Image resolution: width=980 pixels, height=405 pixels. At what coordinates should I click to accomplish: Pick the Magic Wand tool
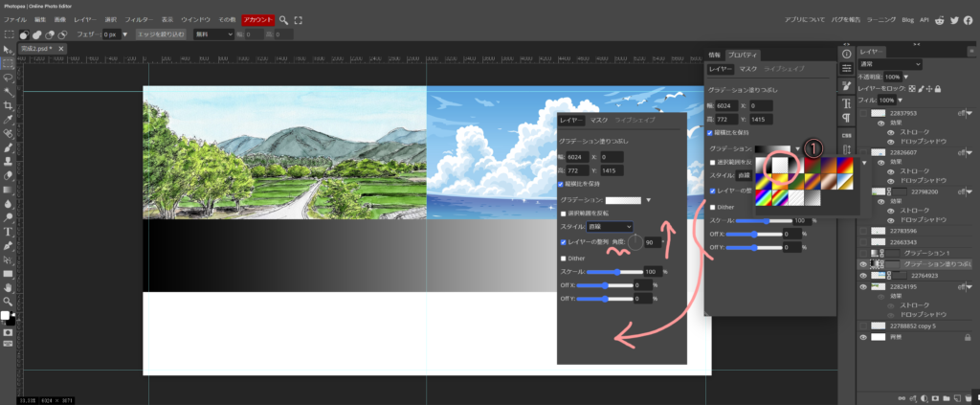pos(8,91)
